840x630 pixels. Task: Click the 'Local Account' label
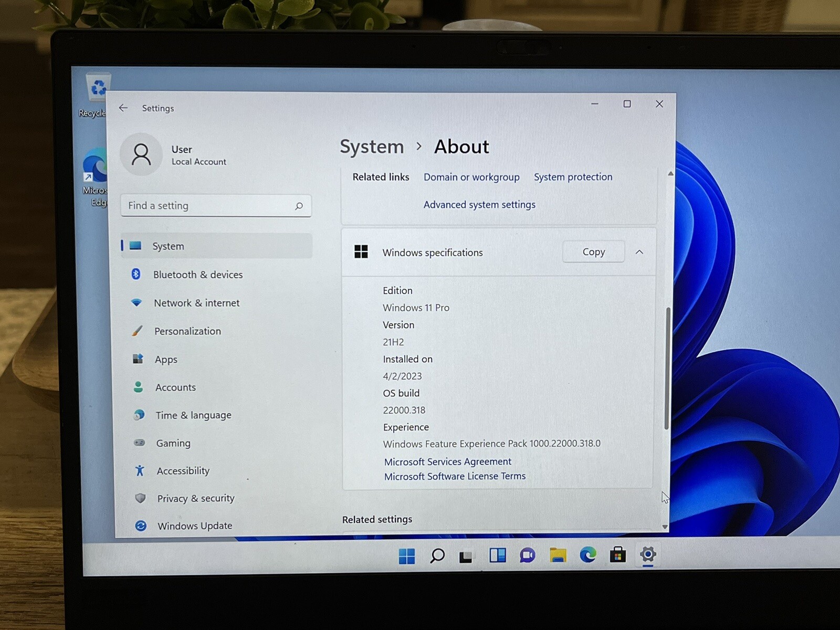199,162
